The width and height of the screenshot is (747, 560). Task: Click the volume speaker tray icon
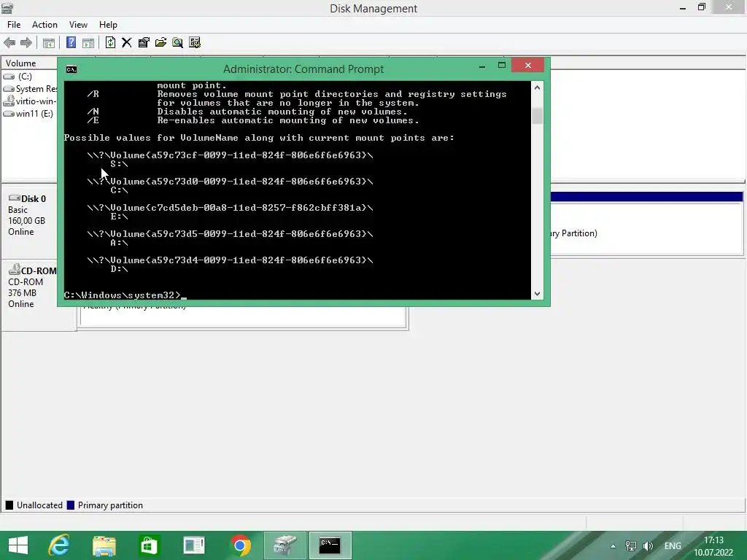pos(648,546)
